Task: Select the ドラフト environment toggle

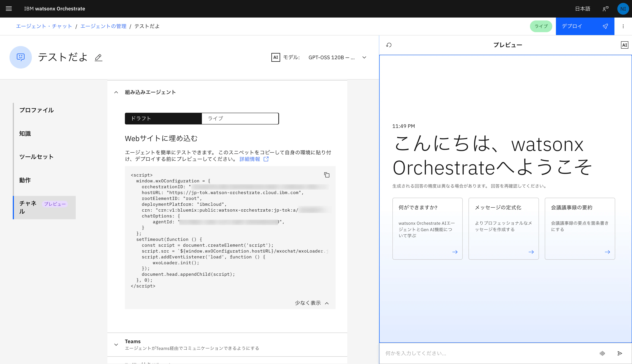Action: [163, 118]
